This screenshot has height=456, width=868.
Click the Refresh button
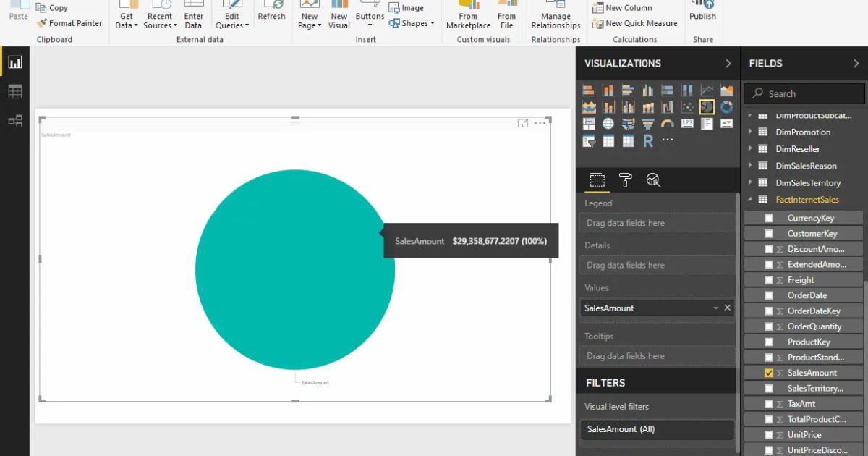point(272,14)
